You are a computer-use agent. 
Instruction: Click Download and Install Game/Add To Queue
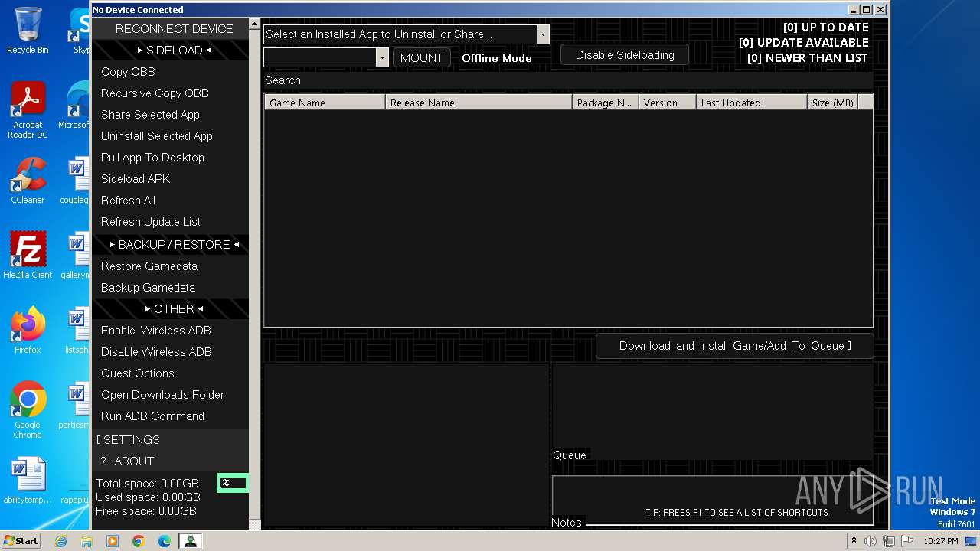point(735,346)
